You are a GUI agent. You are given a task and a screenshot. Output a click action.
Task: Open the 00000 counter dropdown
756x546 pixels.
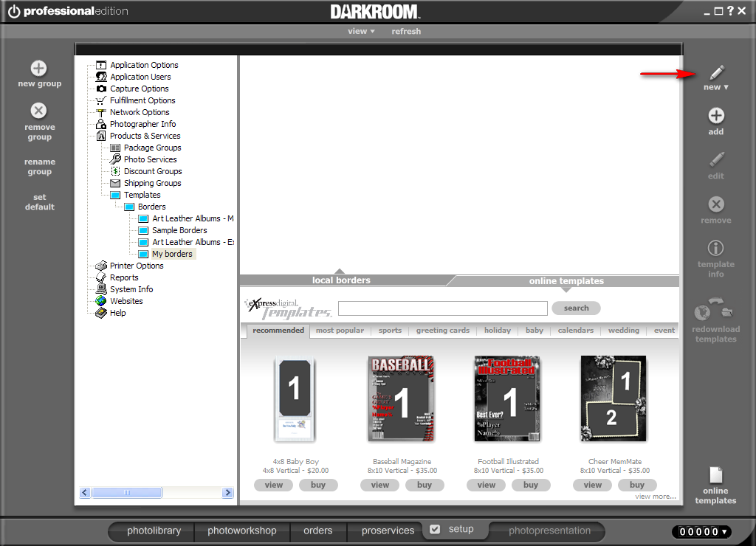coord(702,531)
